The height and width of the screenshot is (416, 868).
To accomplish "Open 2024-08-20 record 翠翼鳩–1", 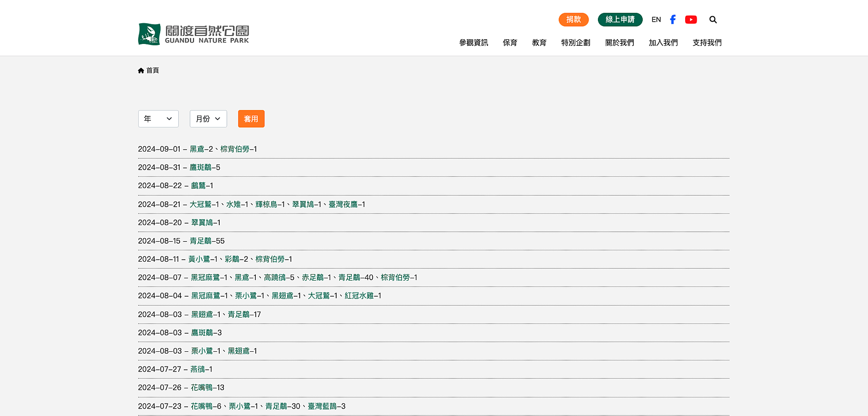I will tap(206, 222).
